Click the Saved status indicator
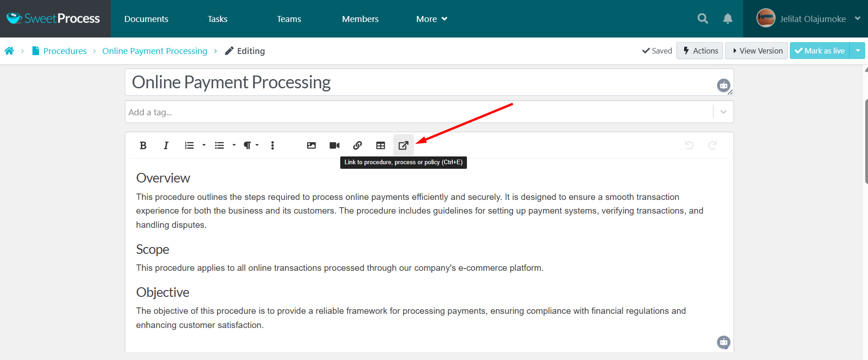This screenshot has width=868, height=360. [657, 51]
